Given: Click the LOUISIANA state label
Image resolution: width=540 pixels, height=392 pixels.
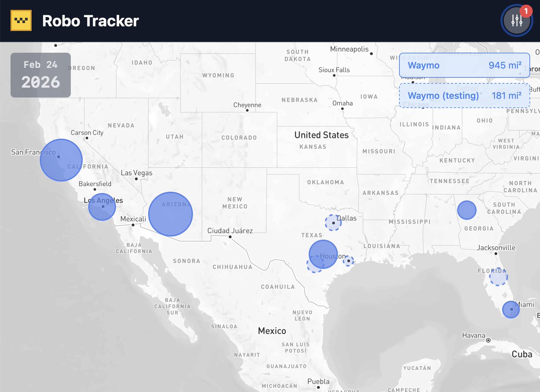Looking at the screenshot, I should tap(382, 246).
